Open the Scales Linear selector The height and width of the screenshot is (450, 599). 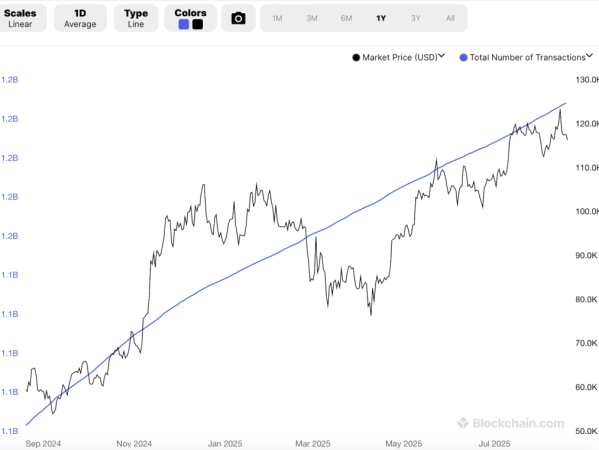click(20, 18)
